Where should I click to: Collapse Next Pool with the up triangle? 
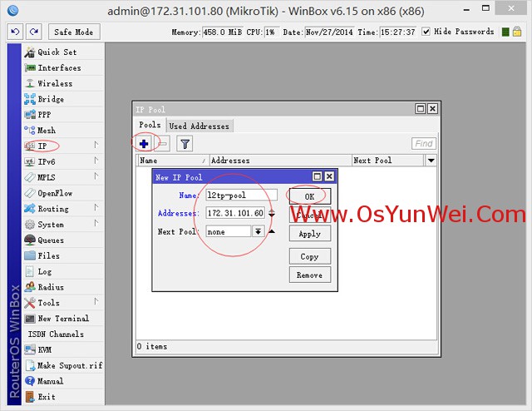[x=272, y=231]
